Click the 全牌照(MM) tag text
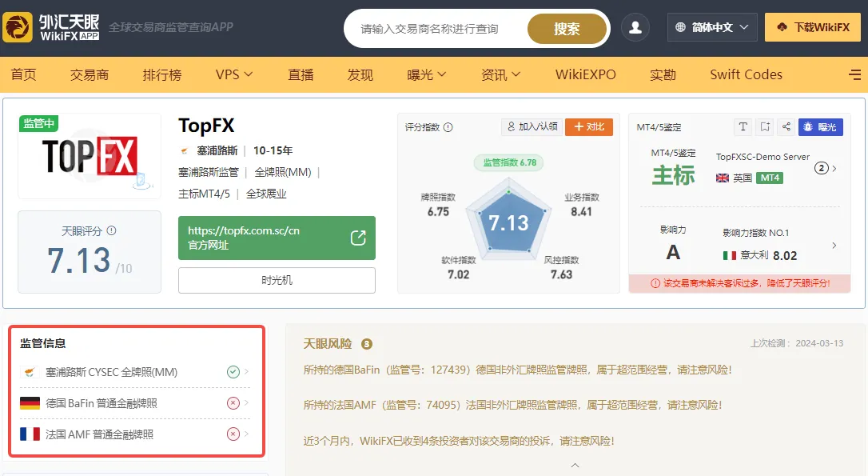 (283, 172)
